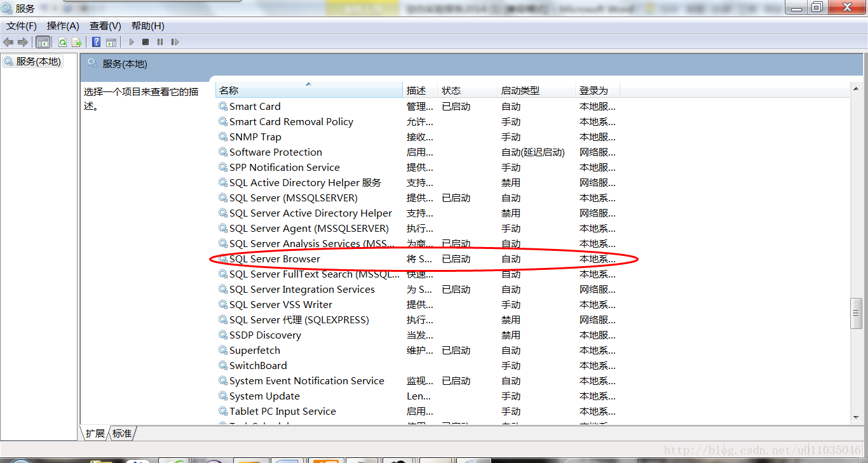Click the Stop Service square icon
The width and height of the screenshot is (868, 463).
146,42
